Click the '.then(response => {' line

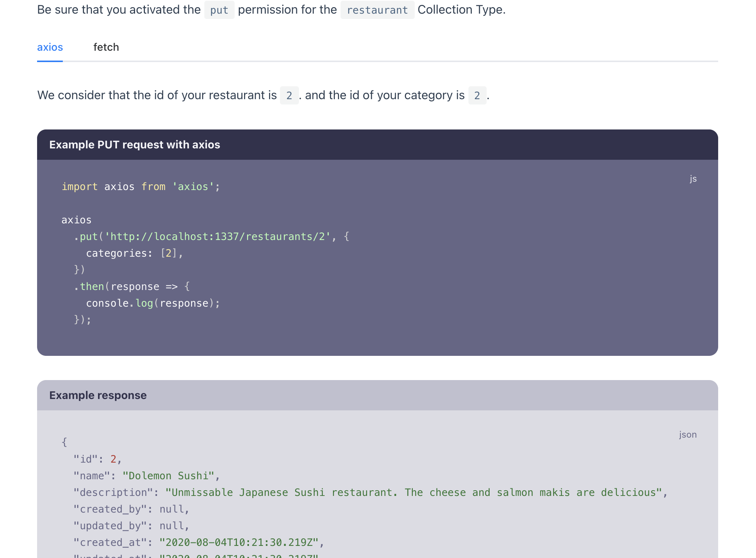(x=132, y=287)
